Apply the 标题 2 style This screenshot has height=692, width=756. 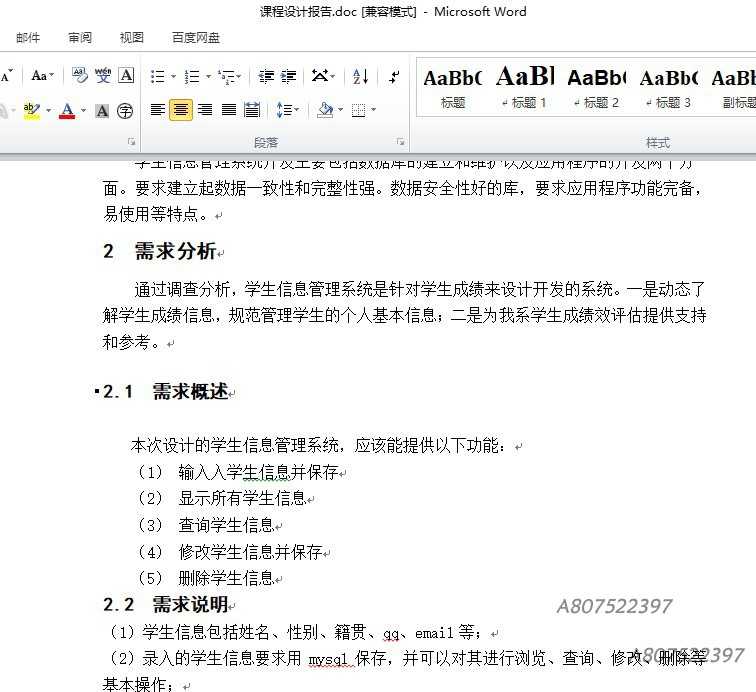click(597, 87)
